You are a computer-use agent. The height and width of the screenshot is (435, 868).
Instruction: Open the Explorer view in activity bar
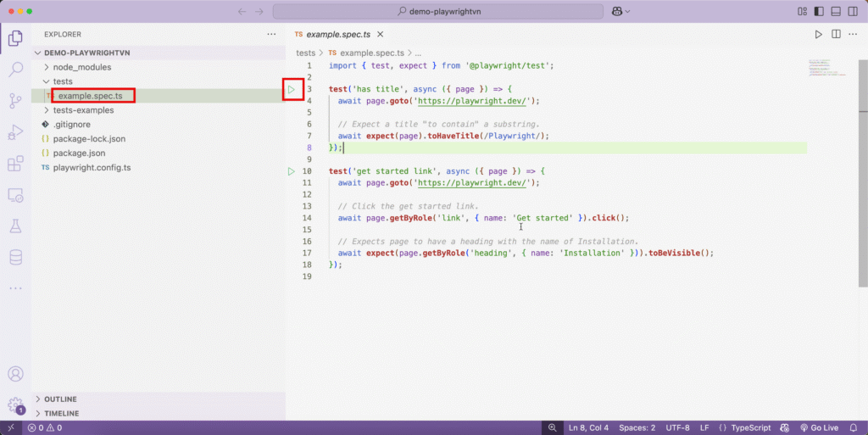coord(15,38)
